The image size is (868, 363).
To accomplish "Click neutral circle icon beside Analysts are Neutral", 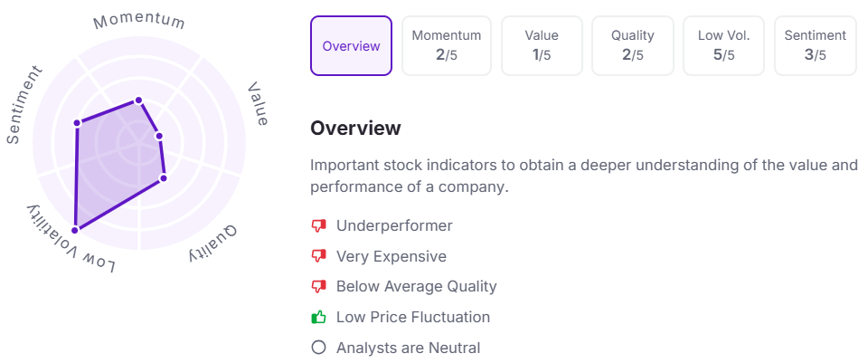I will pyautogui.click(x=317, y=348).
